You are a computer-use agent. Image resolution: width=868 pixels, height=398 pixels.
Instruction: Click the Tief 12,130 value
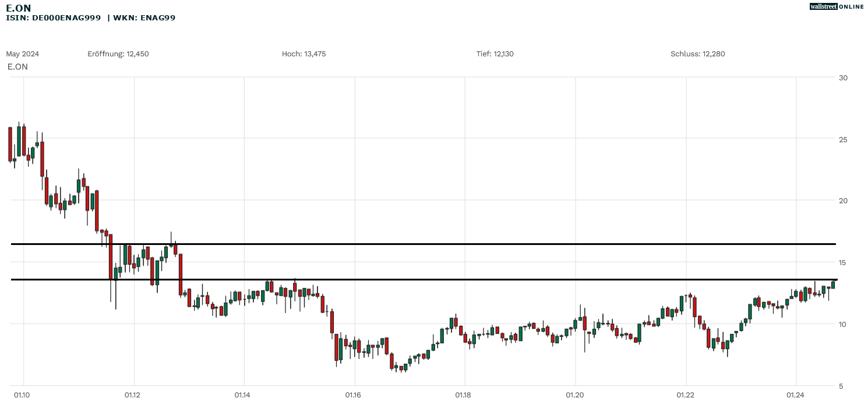[495, 54]
